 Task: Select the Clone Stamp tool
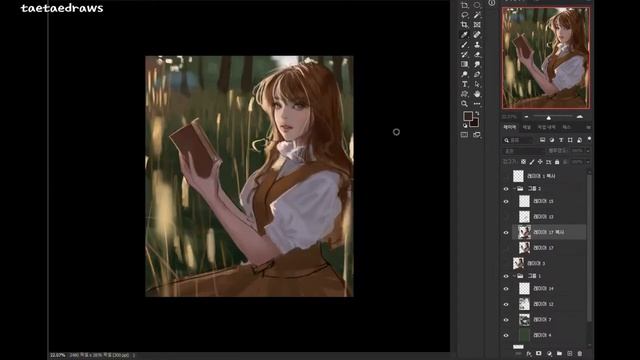click(x=477, y=44)
